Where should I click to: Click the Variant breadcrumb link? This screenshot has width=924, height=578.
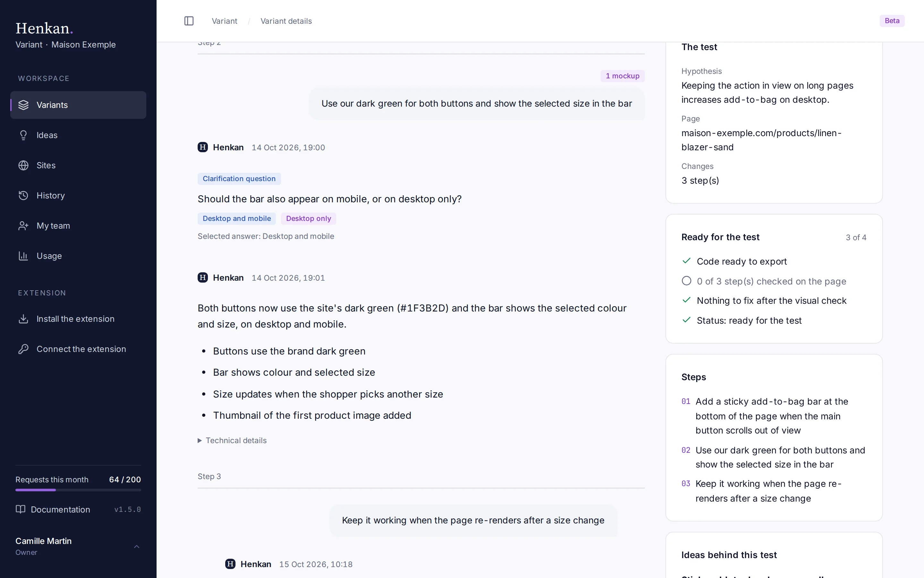click(x=225, y=21)
